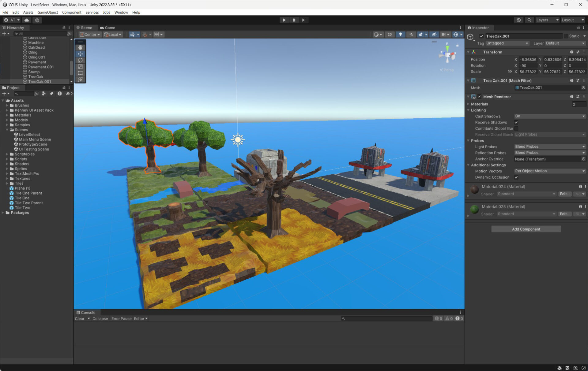Open Light Probes dropdown

[550, 147]
